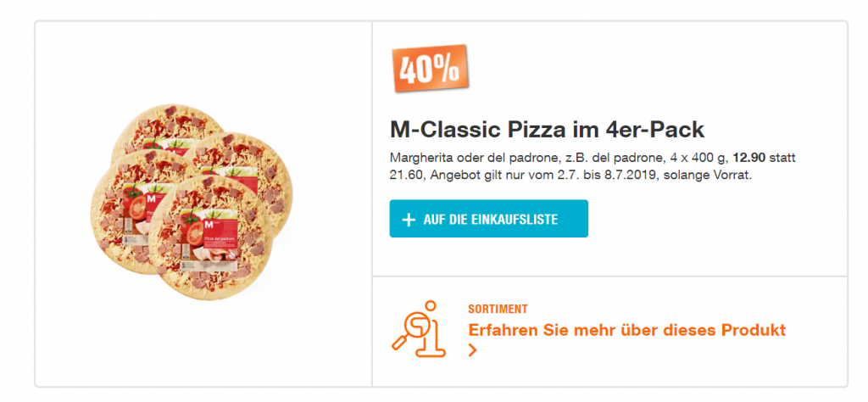868x402 pixels.
Task: Click the original price 21.60 text
Action: pyautogui.click(x=407, y=176)
